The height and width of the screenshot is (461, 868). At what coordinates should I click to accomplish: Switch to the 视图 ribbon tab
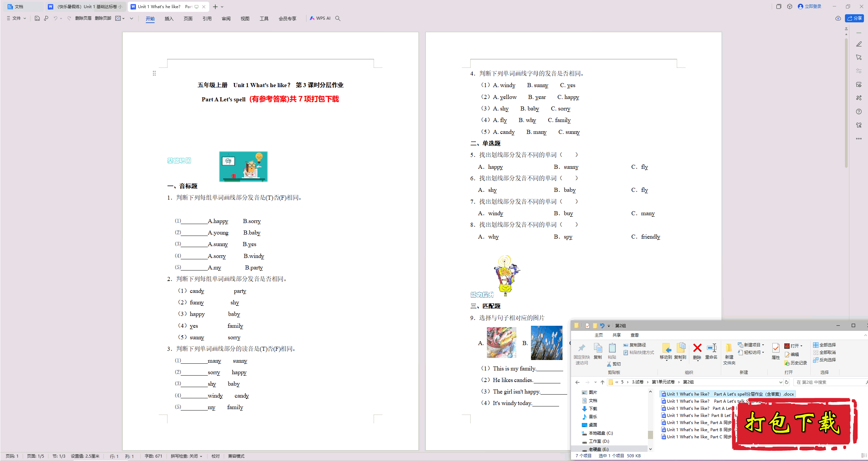click(245, 19)
